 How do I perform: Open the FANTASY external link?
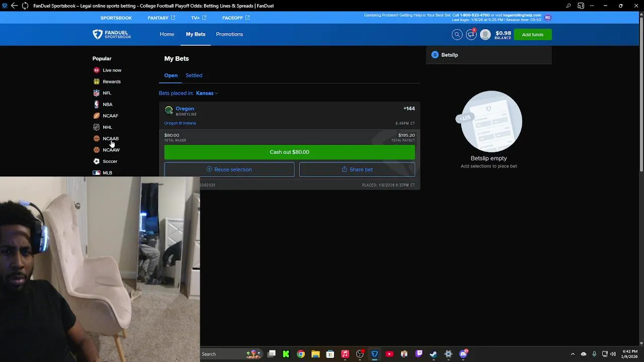(x=162, y=18)
